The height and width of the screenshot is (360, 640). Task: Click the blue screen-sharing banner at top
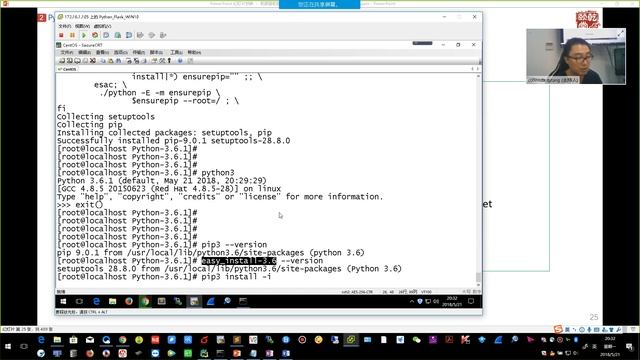pyautogui.click(x=319, y=4)
